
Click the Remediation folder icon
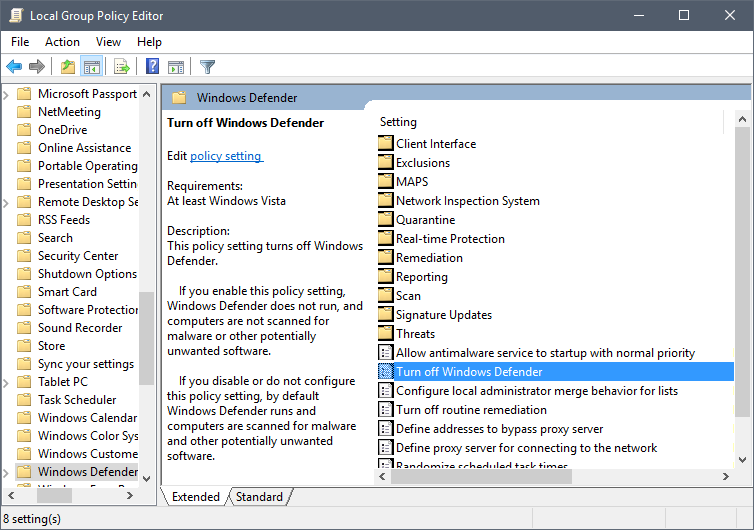386,257
